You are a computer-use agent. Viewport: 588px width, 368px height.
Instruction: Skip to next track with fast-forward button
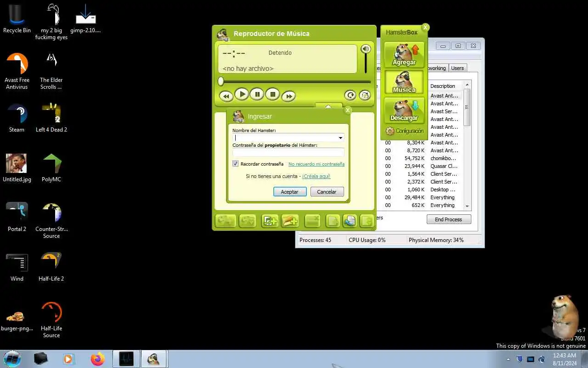click(288, 96)
